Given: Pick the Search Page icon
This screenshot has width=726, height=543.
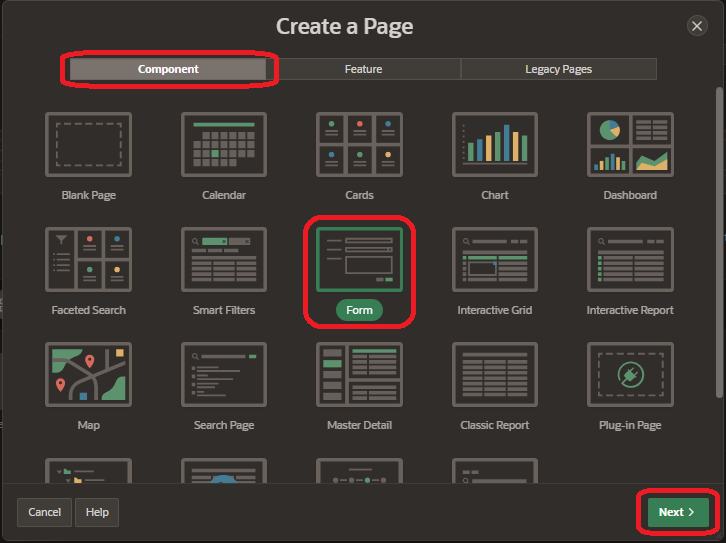Looking at the screenshot, I should (223, 375).
